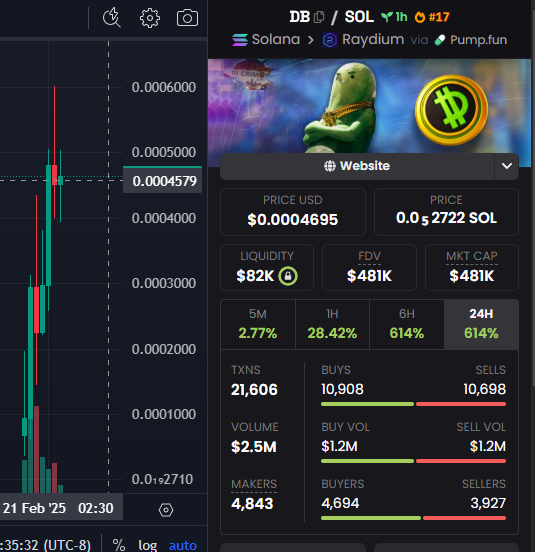
Task: Click the TXNS count 21,606
Action: point(254,390)
